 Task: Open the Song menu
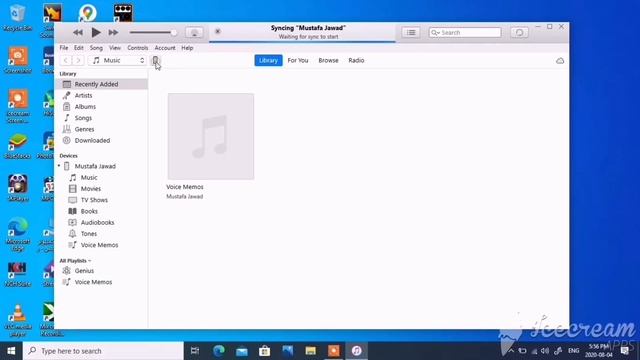[96, 48]
